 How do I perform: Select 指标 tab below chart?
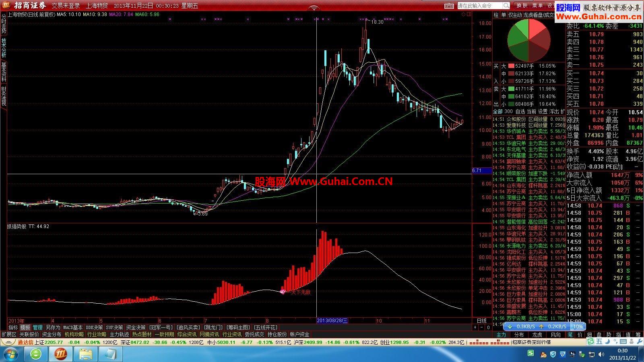(13, 327)
